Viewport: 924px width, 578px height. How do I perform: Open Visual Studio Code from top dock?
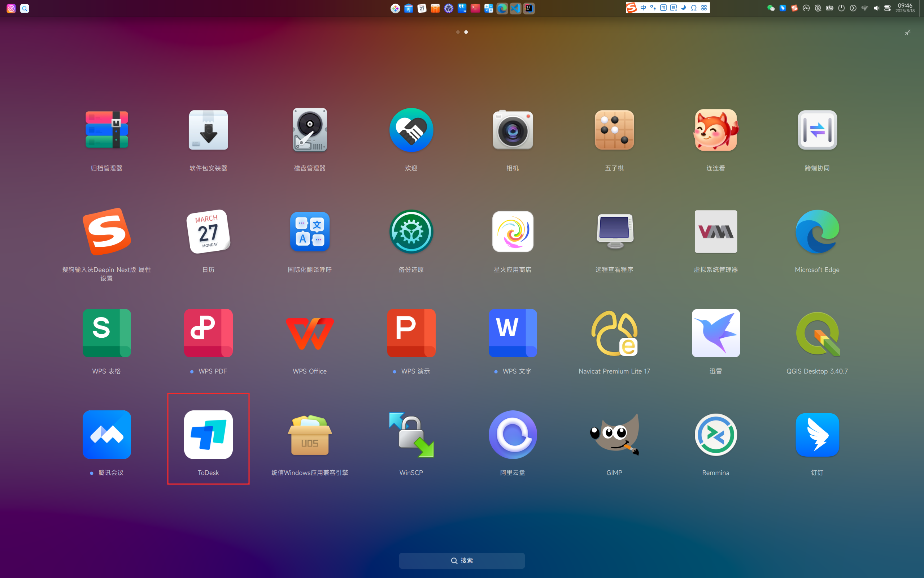tap(515, 8)
